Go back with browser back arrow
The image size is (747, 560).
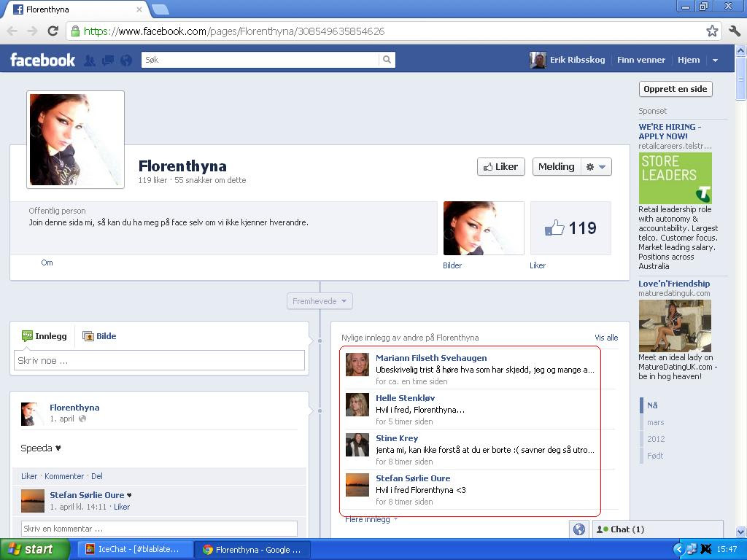(x=12, y=31)
